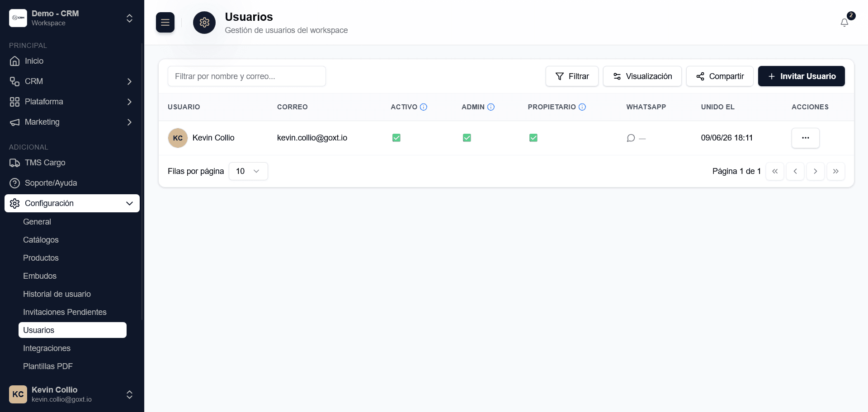This screenshot has width=868, height=412.
Task: Go to the next page
Action: (x=816, y=171)
